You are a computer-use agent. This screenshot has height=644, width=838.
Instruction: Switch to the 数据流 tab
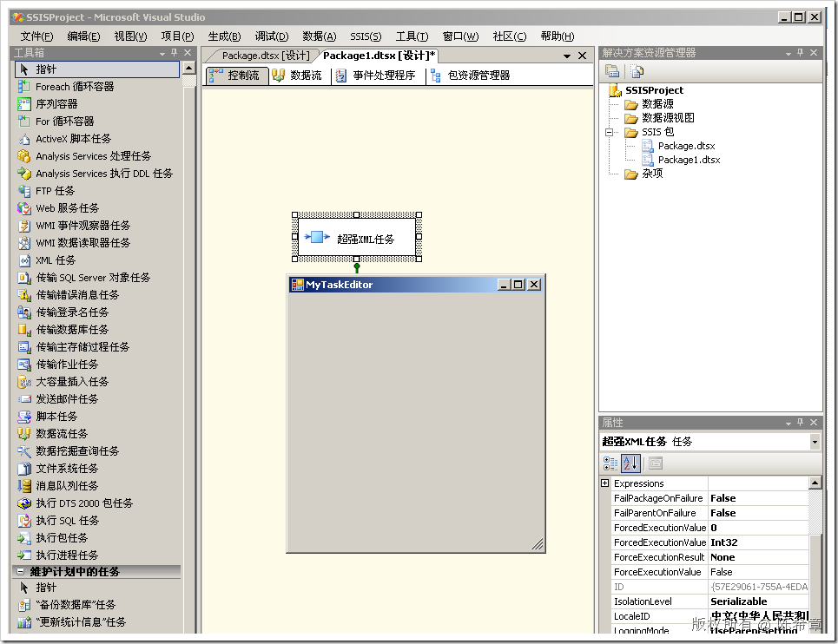[x=297, y=76]
